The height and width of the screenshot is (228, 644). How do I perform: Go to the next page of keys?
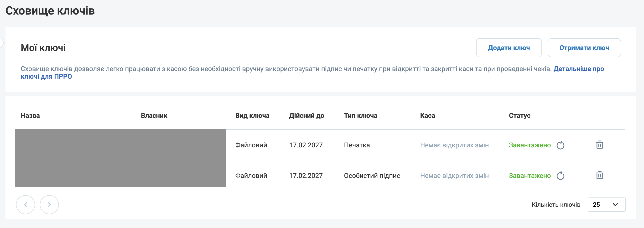point(49,204)
